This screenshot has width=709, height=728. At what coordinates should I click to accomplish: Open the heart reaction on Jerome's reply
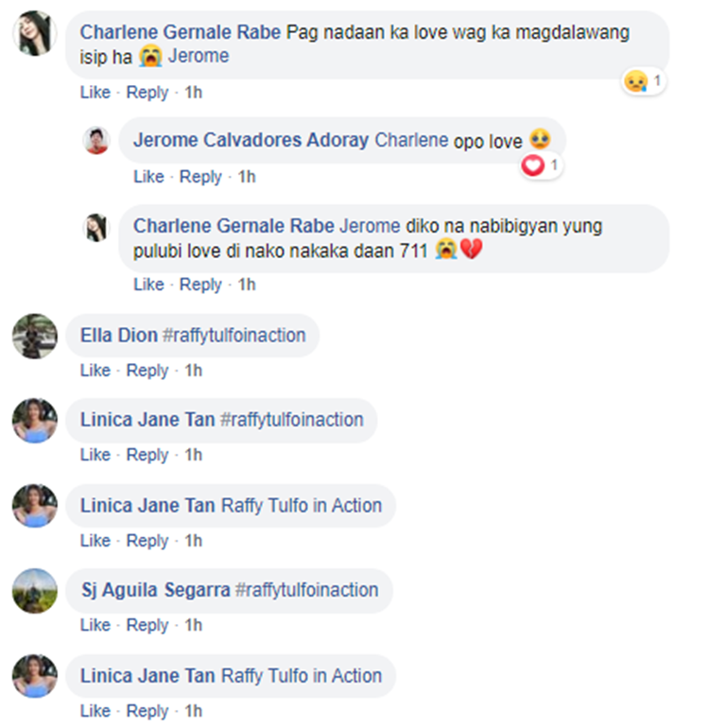click(541, 165)
